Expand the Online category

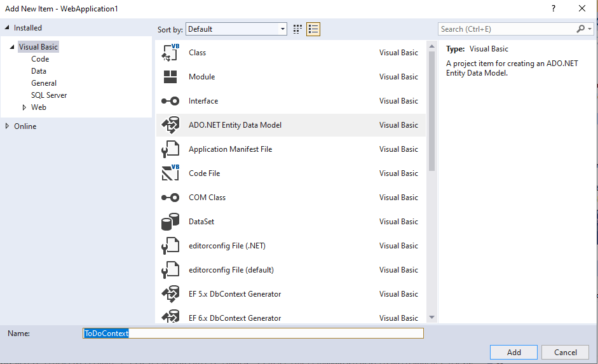pyautogui.click(x=7, y=126)
